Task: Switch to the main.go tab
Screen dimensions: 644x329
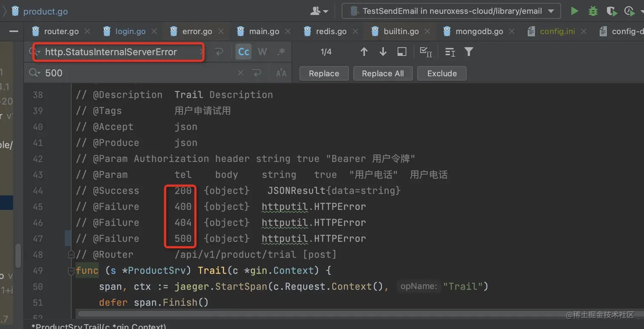Action: (264, 31)
